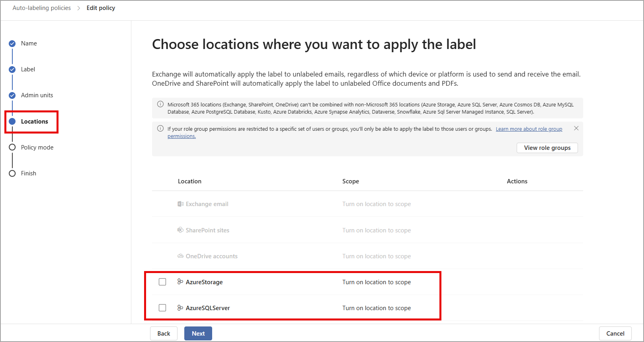The width and height of the screenshot is (644, 342).
Task: Click the Exchange email location icon
Action: point(180,204)
